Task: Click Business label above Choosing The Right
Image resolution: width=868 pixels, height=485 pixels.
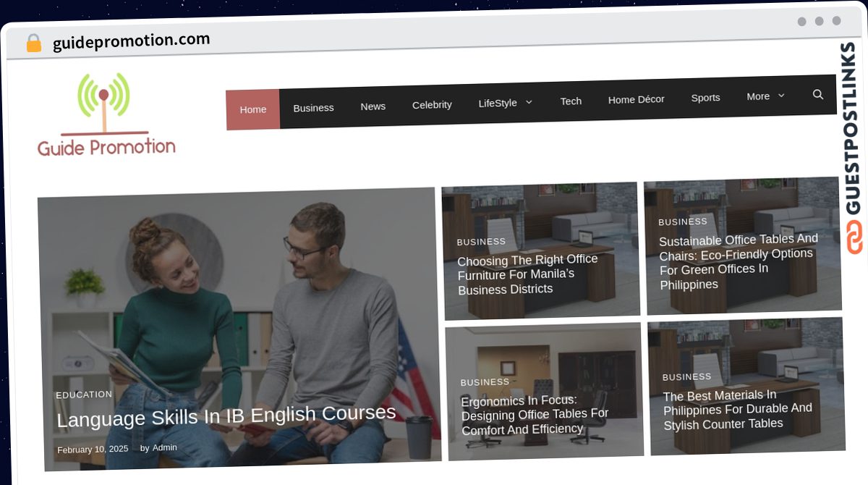Action: coord(481,242)
